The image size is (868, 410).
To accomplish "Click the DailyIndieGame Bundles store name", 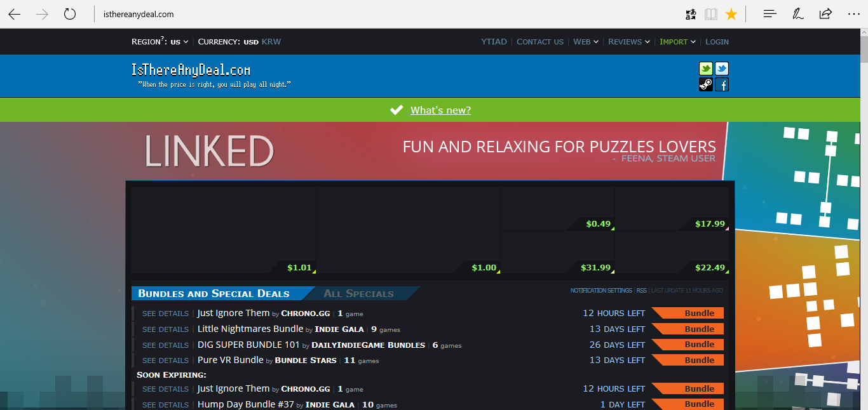I will [369, 345].
